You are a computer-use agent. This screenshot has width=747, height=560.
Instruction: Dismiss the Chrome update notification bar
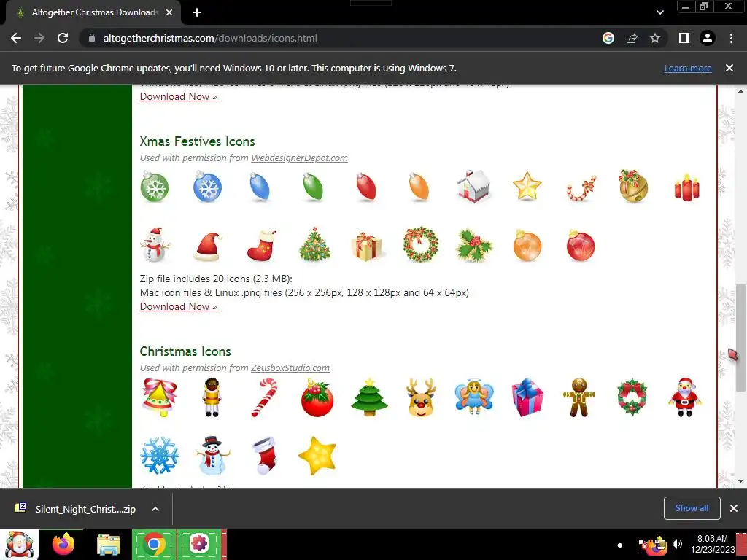(x=729, y=68)
